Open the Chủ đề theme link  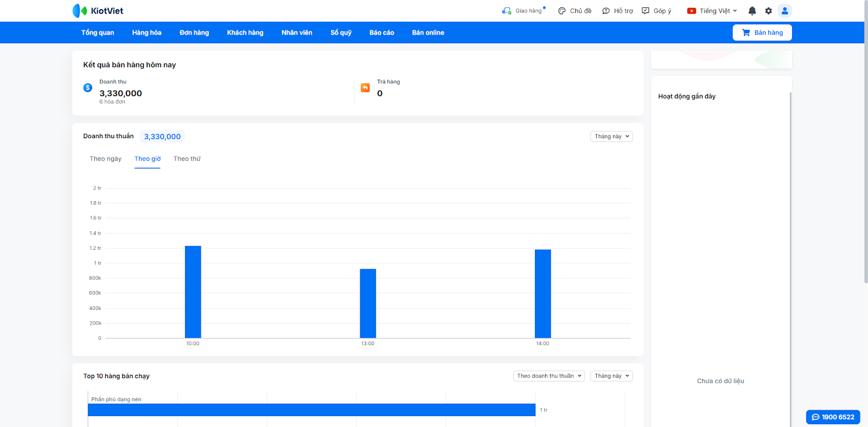coord(580,11)
